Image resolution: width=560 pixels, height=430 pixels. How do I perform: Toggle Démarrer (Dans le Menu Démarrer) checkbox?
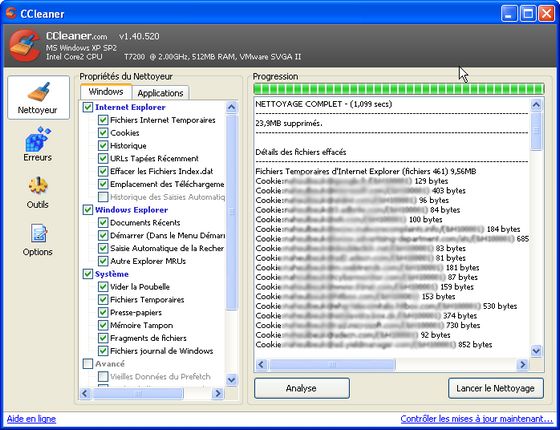[x=103, y=235]
